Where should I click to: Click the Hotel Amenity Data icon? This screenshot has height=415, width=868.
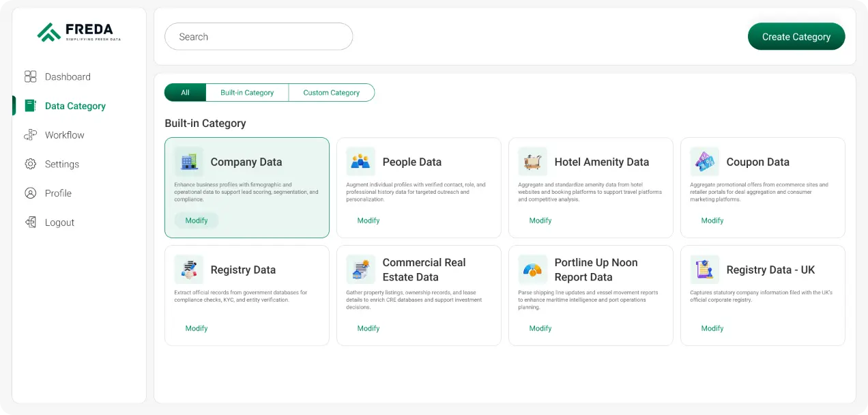click(532, 162)
